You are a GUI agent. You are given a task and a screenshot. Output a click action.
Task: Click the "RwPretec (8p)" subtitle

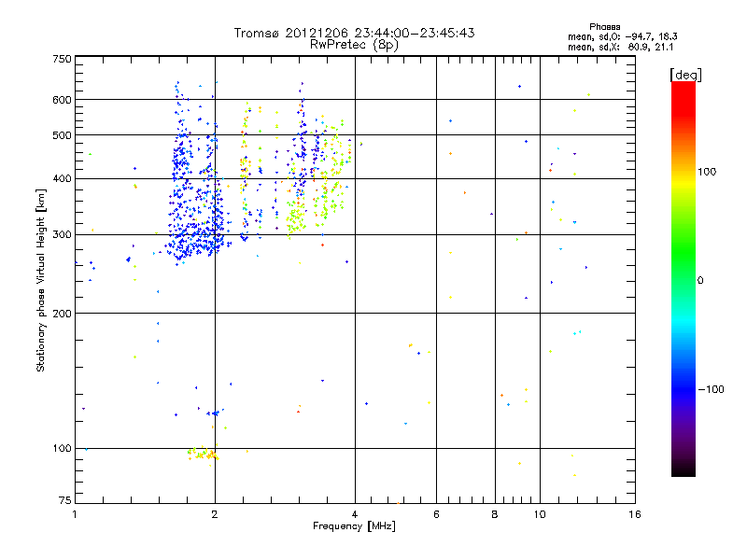[354, 45]
